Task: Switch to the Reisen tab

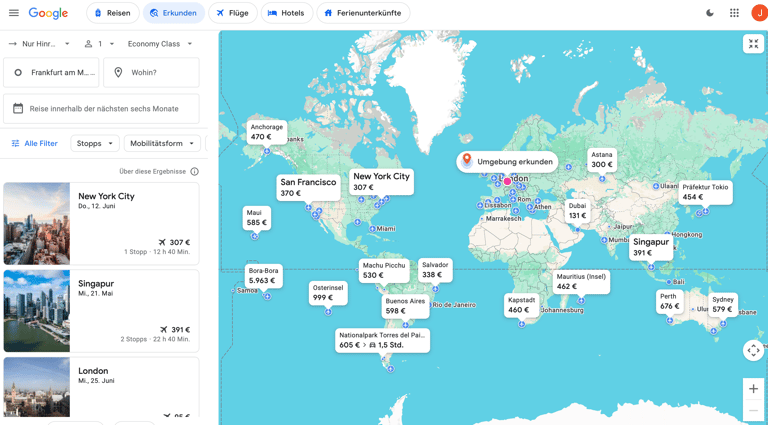Action: pyautogui.click(x=113, y=13)
